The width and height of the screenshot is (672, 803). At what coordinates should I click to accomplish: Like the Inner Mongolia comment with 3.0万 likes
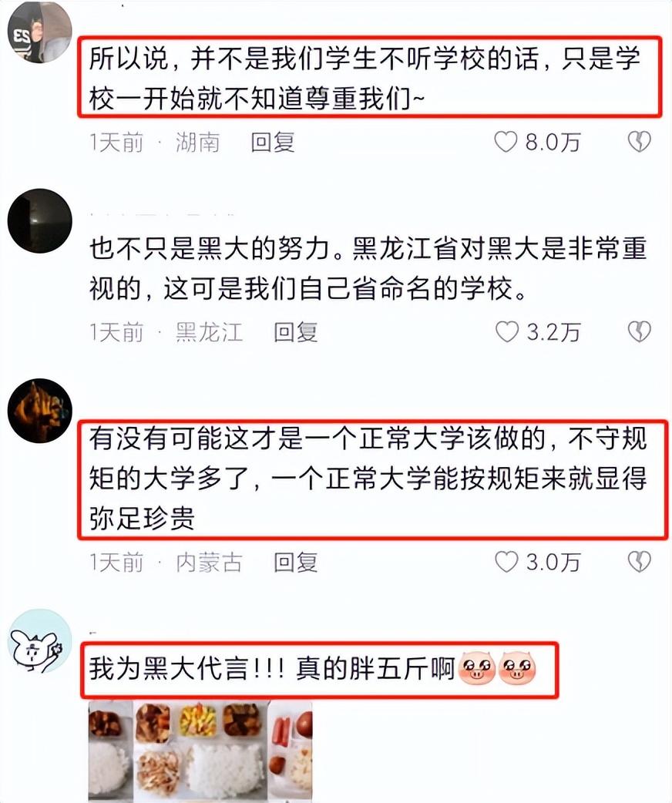(506, 562)
